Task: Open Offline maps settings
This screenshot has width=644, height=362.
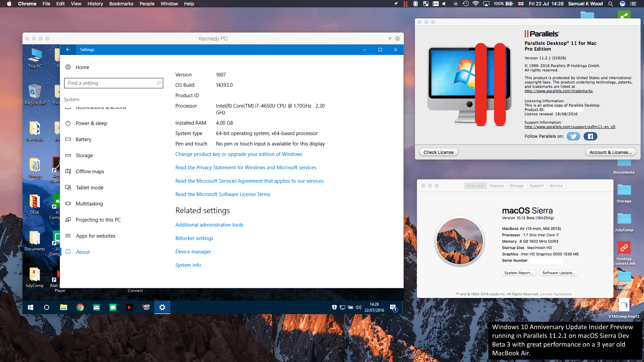Action: click(90, 172)
